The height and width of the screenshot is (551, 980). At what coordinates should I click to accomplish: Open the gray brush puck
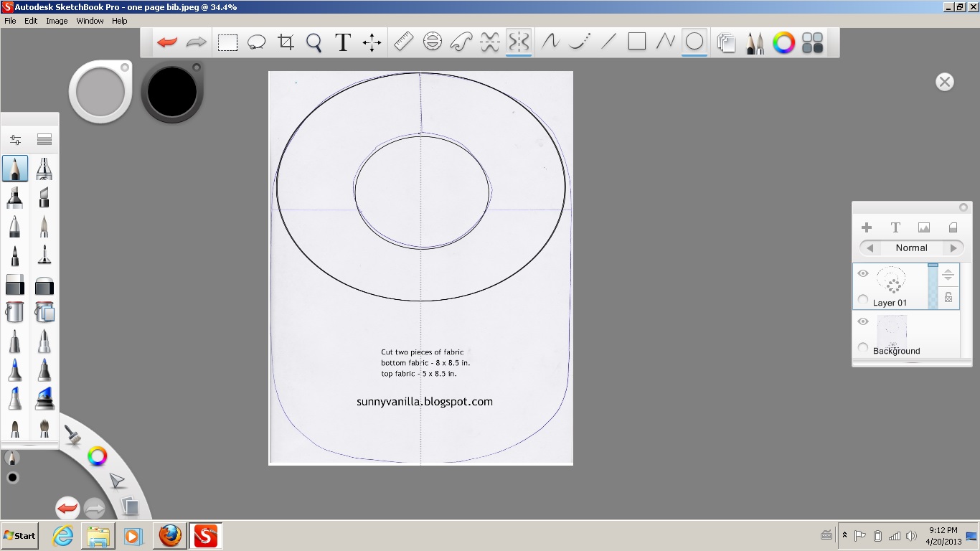click(x=100, y=92)
